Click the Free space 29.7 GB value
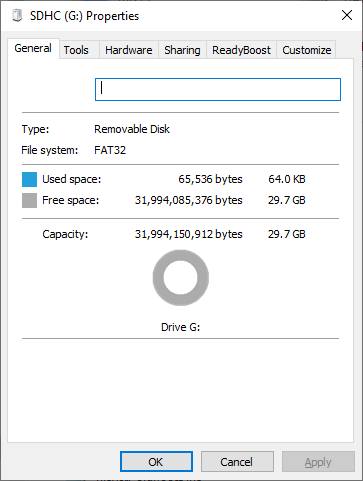 (287, 200)
